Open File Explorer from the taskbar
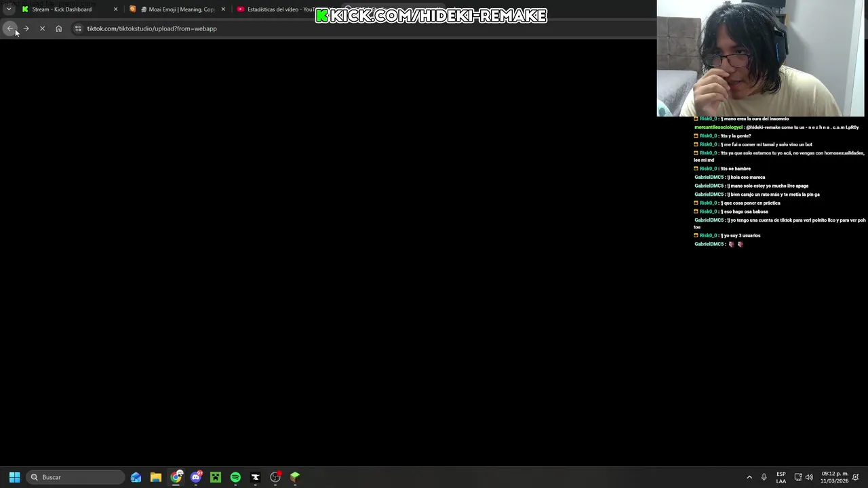The width and height of the screenshot is (868, 488). (x=156, y=477)
